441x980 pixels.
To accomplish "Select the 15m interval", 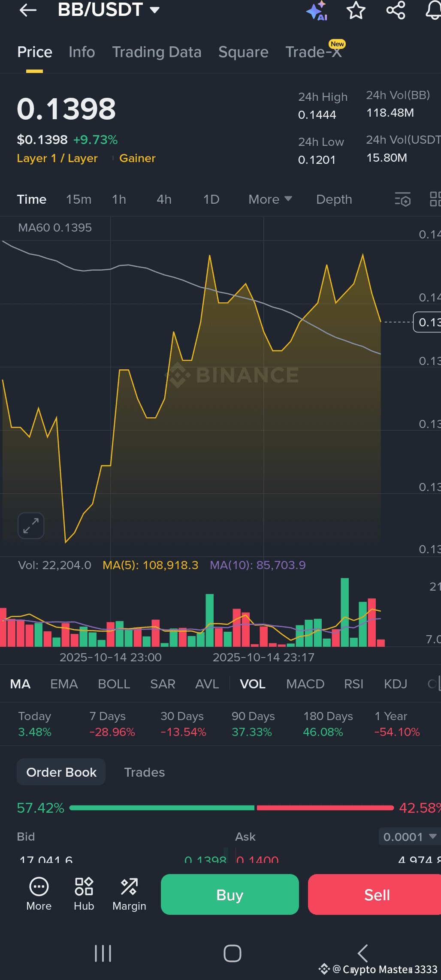I will click(x=79, y=199).
